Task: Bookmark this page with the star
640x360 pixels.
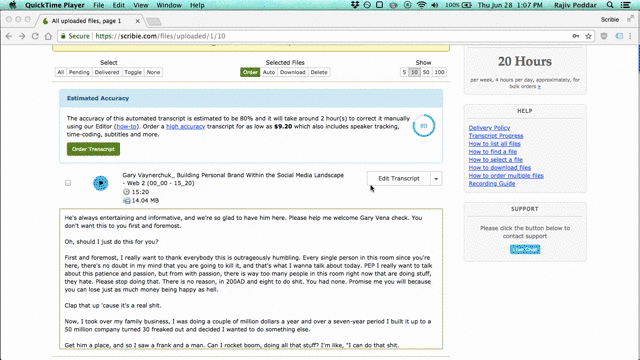Action: coord(588,36)
